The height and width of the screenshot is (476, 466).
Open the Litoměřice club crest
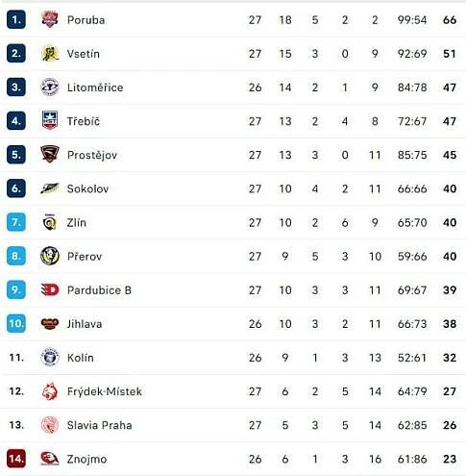pyautogui.click(x=50, y=87)
